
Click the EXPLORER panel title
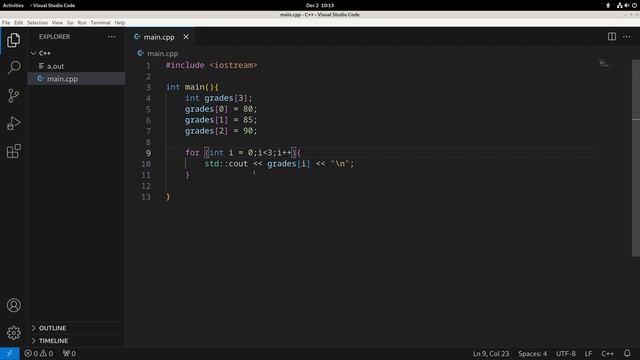(x=54, y=37)
